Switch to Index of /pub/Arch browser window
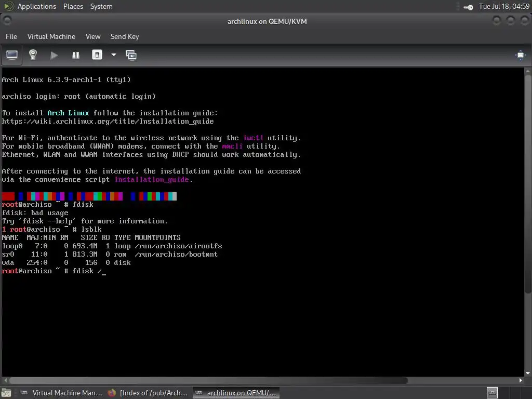The height and width of the screenshot is (399, 532). pos(148,393)
